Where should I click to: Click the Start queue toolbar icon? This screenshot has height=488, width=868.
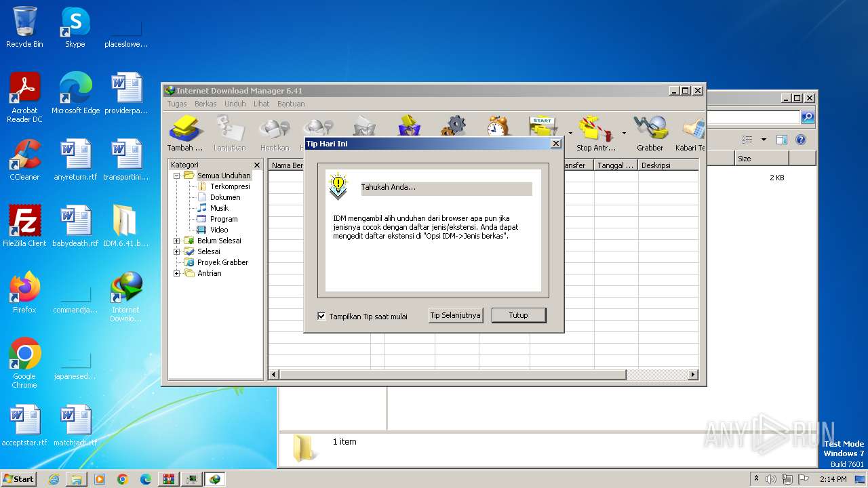(543, 126)
